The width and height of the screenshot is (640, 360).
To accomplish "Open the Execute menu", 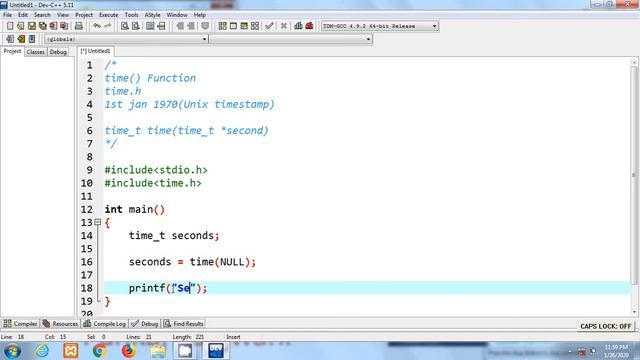I will coord(109,15).
